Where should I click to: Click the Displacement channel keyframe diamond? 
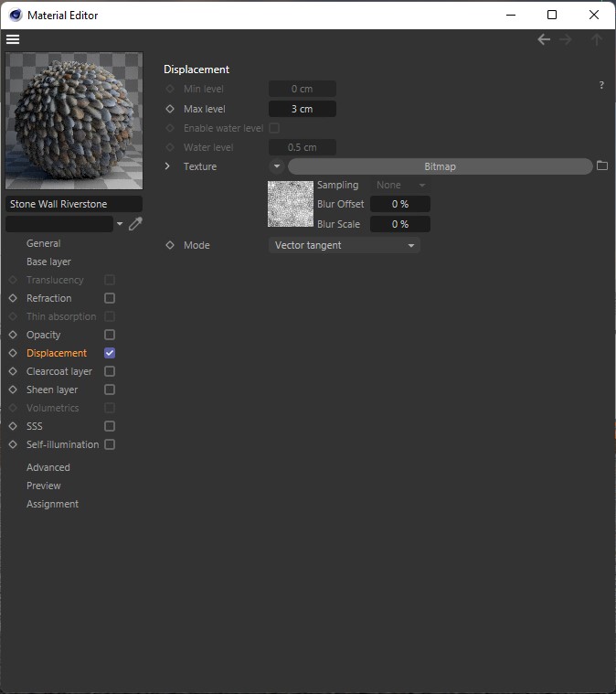click(x=13, y=353)
